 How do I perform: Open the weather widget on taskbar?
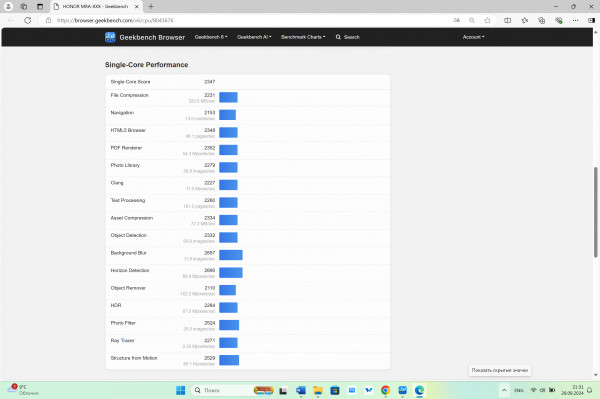point(24,390)
